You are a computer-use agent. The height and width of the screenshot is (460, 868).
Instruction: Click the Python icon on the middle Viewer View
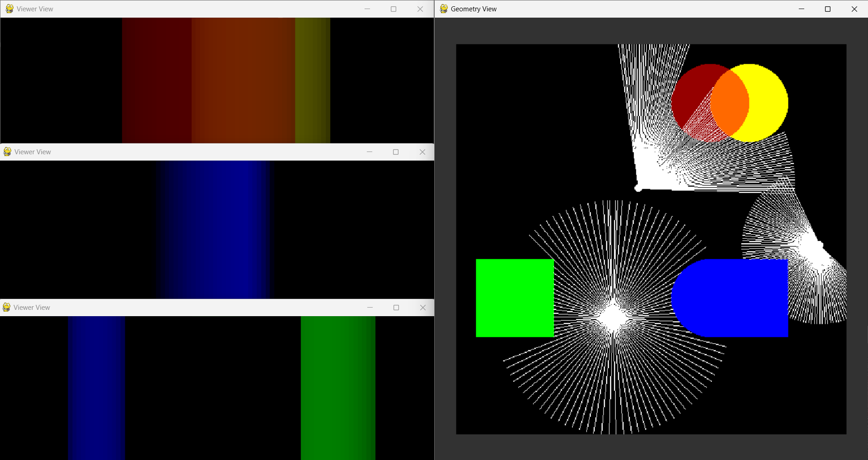pos(7,152)
